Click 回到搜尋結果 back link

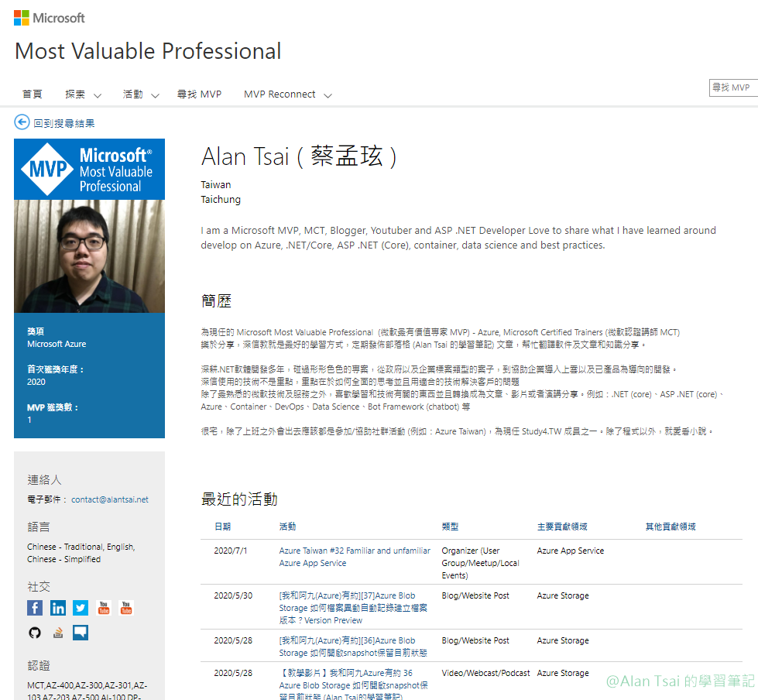(x=63, y=123)
